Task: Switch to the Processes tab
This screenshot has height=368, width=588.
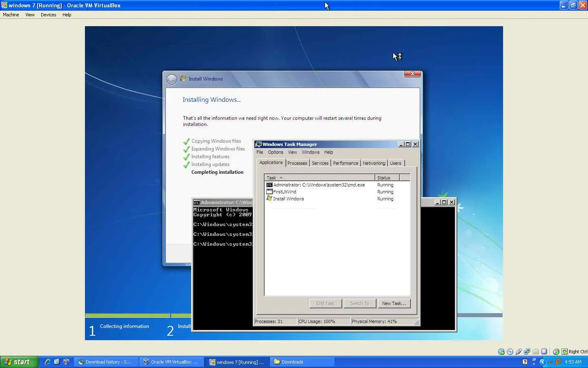Action: (297, 163)
